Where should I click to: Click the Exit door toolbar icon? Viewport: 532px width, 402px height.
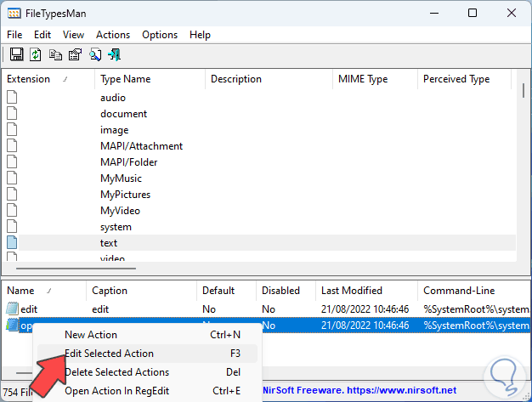point(114,55)
